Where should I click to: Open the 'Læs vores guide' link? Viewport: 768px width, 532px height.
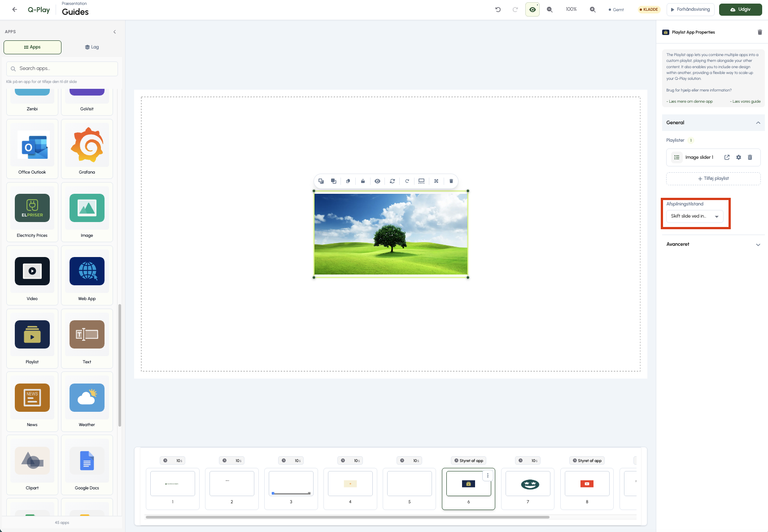(745, 102)
